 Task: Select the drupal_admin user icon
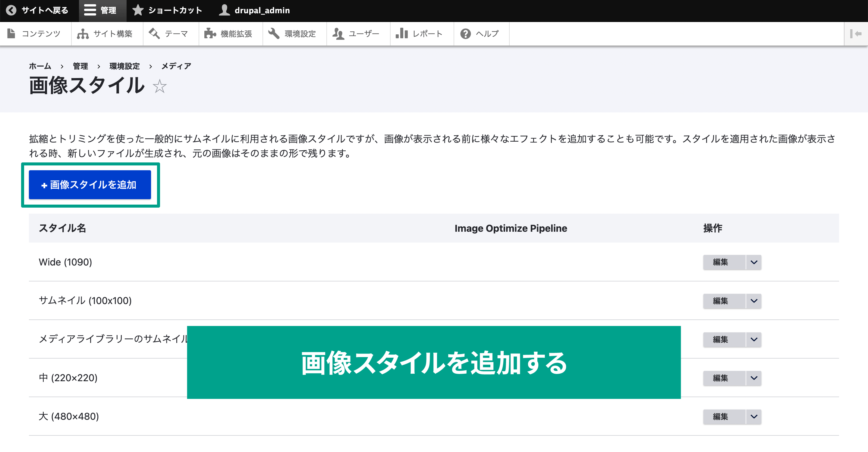[x=224, y=10]
